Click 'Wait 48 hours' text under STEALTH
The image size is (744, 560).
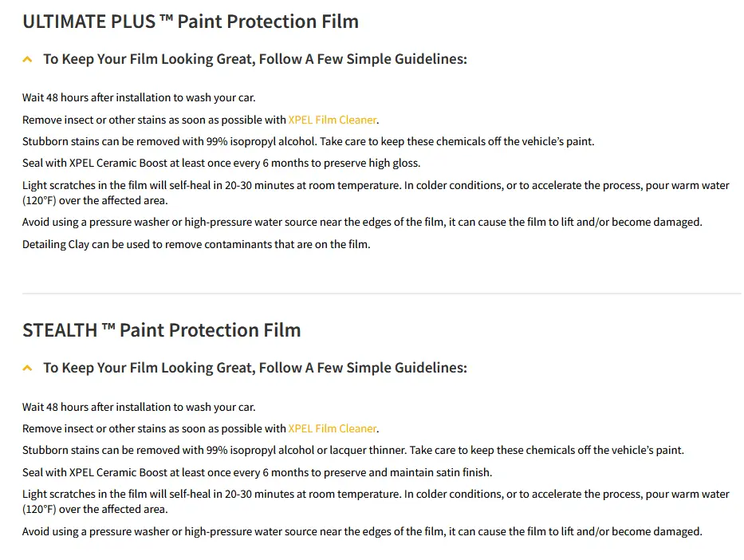coord(139,407)
